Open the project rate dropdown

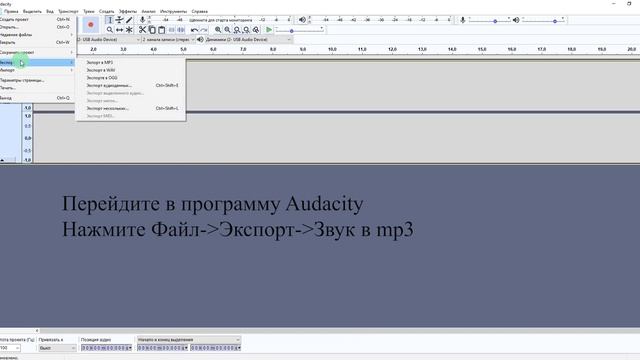pyautogui.click(x=10, y=348)
